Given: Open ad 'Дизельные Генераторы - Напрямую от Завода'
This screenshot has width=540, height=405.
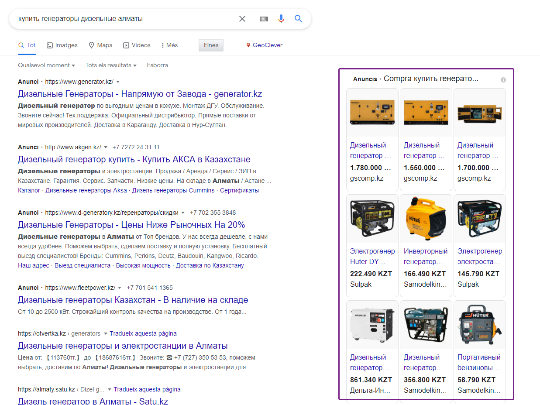Looking at the screenshot, I should coord(140,94).
